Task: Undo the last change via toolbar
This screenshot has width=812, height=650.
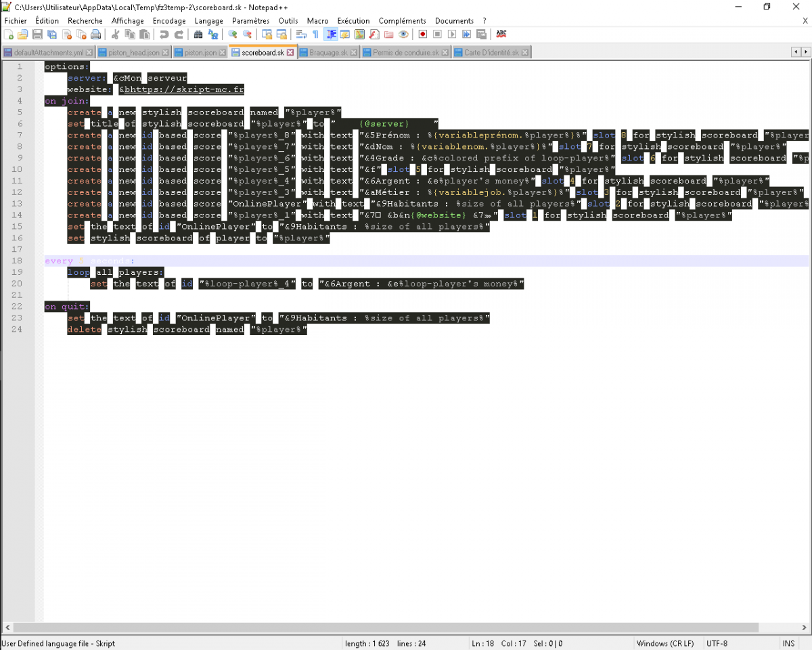Action: pyautogui.click(x=164, y=35)
